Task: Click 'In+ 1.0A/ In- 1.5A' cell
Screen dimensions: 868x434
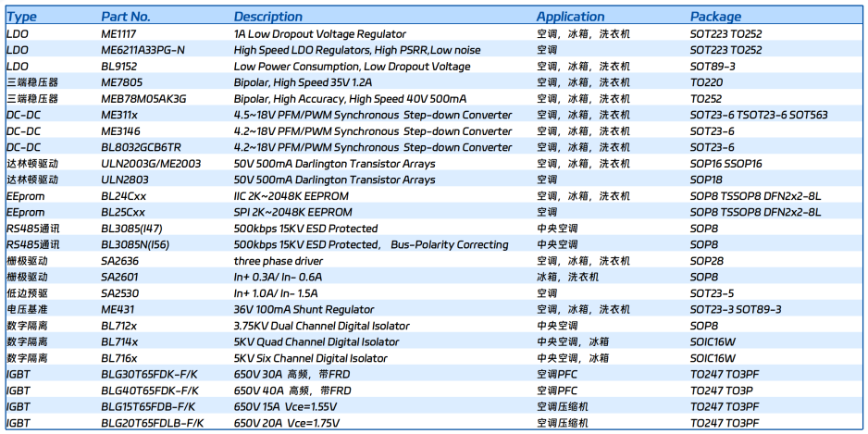Action: pos(276,293)
